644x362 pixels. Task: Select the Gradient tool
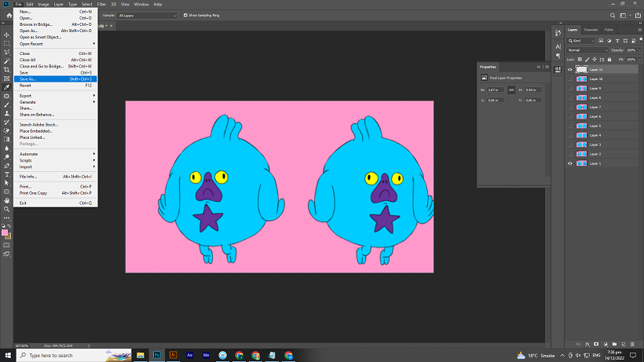6,140
